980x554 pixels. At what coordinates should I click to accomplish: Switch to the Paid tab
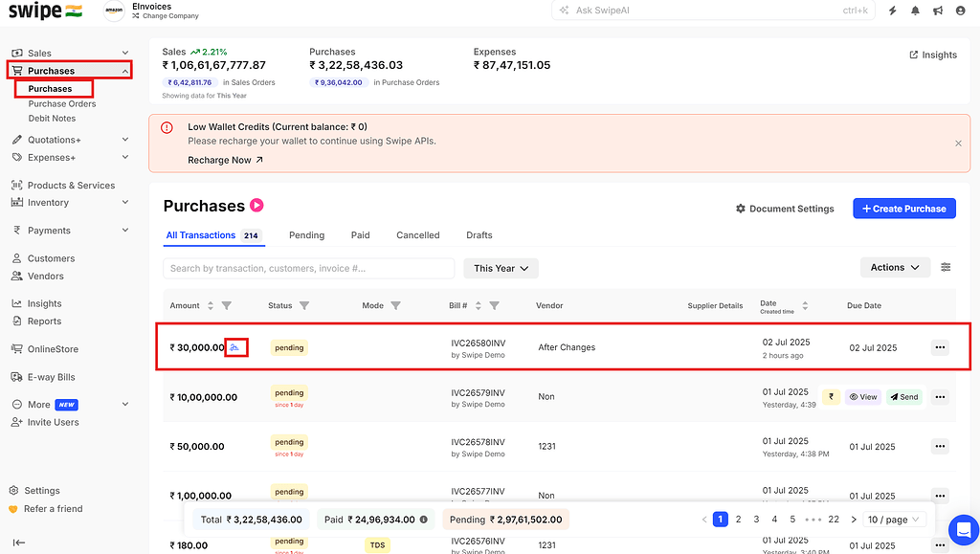[360, 234]
